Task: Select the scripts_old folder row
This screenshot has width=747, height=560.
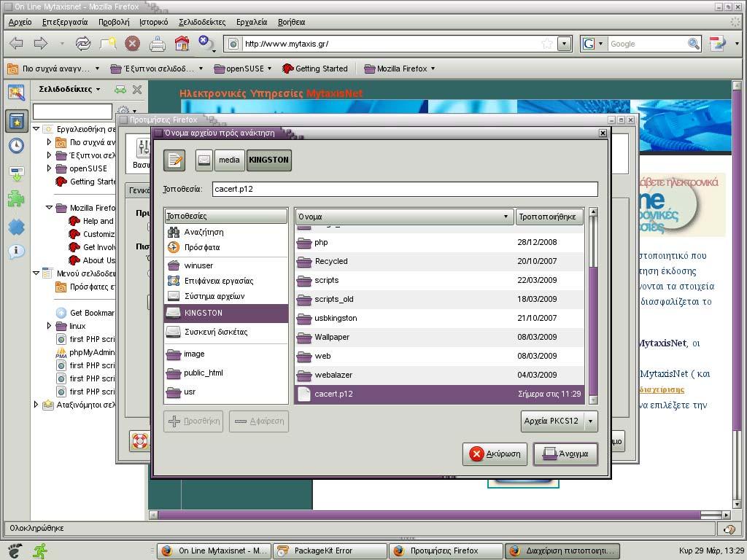Action: point(439,299)
